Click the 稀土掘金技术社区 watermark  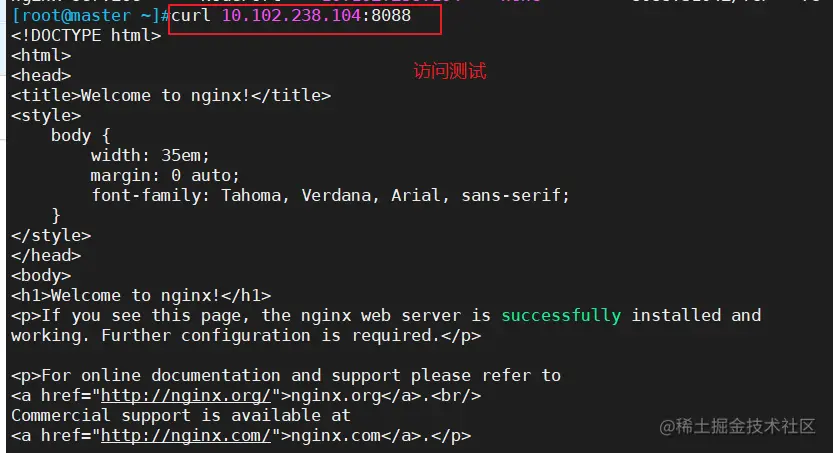pyautogui.click(x=737, y=426)
